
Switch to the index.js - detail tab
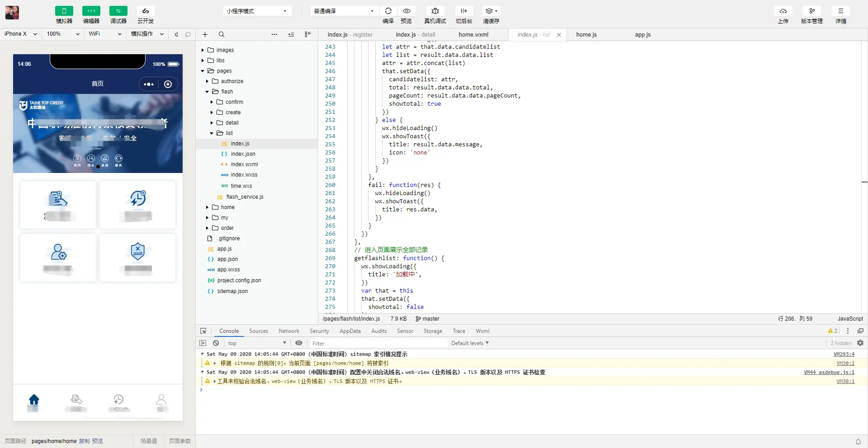pyautogui.click(x=415, y=35)
